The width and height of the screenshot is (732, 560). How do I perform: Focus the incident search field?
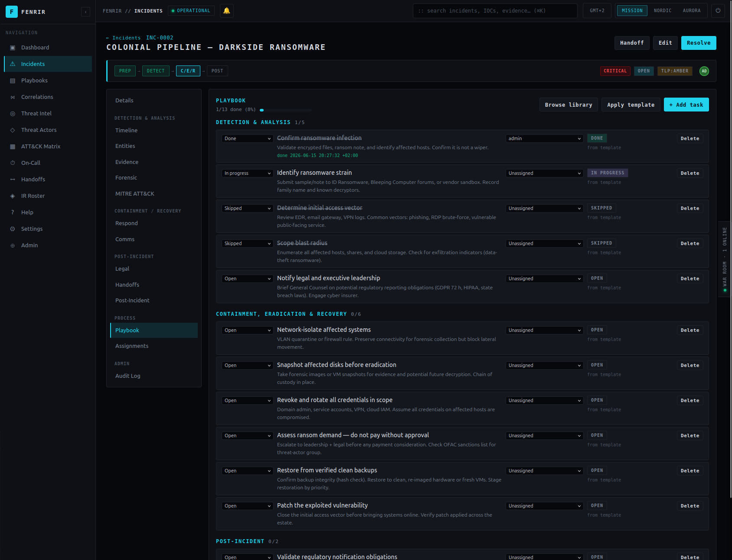coord(495,11)
